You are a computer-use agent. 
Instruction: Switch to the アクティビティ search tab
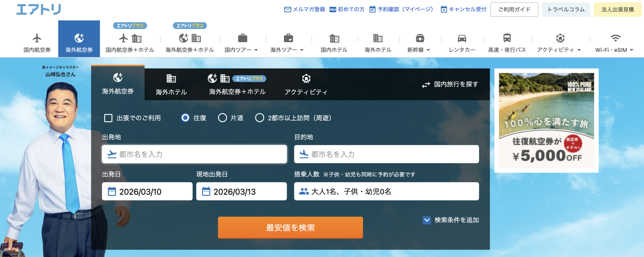click(x=306, y=85)
